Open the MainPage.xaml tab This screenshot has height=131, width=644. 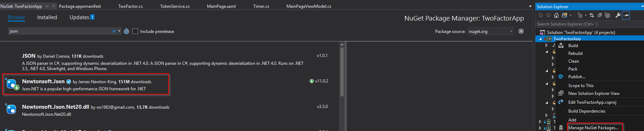point(221,6)
